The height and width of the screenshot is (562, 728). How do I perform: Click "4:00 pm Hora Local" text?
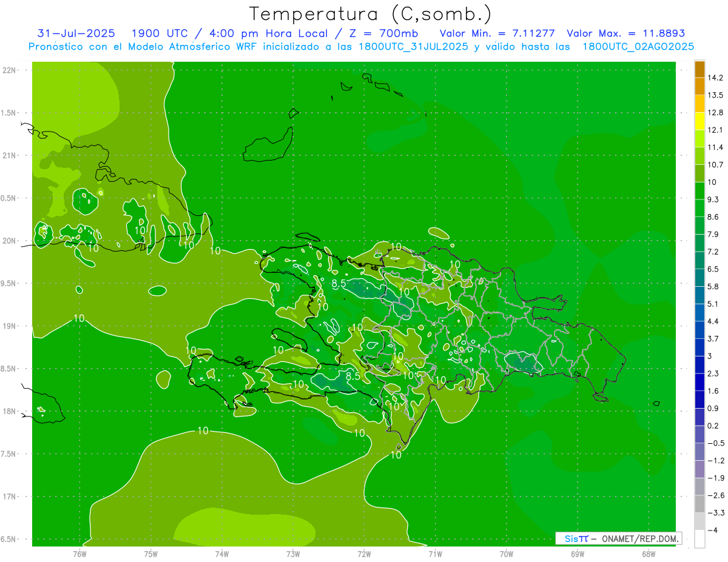click(270, 33)
